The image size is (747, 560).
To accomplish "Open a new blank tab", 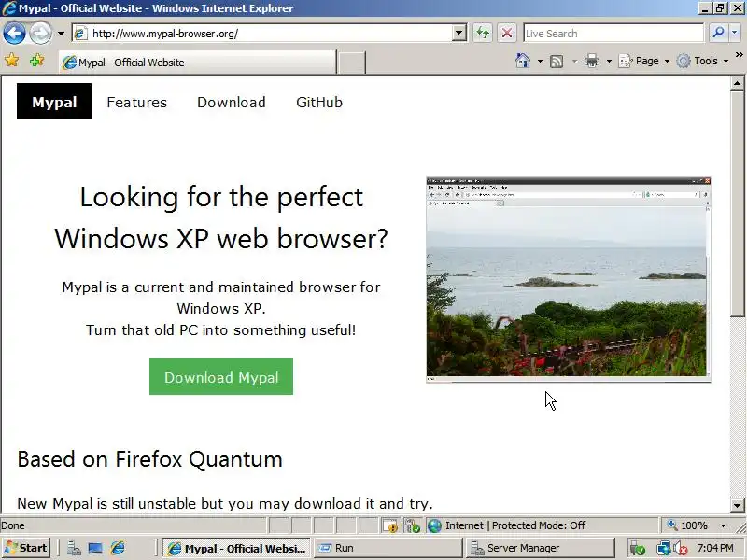I will 352,63.
